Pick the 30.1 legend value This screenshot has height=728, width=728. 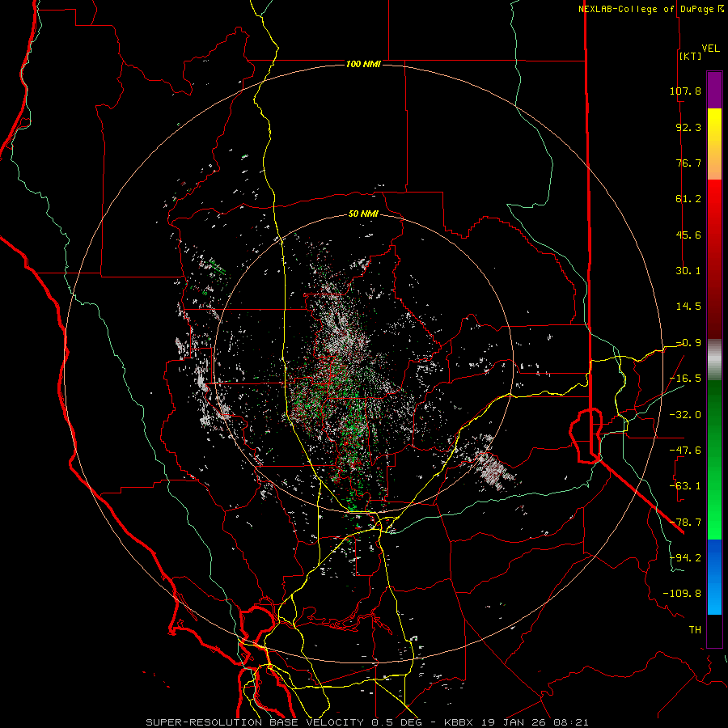(x=688, y=271)
